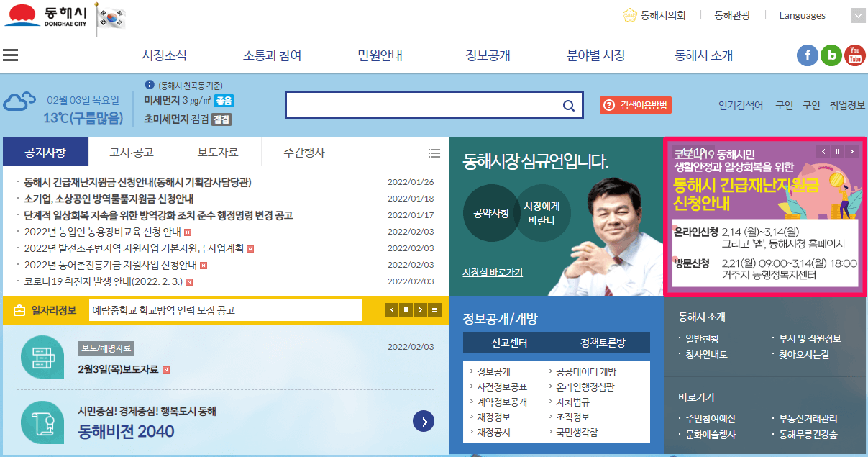Expand the gray chevron at top right
This screenshot has height=457, width=868.
pyautogui.click(x=857, y=15)
